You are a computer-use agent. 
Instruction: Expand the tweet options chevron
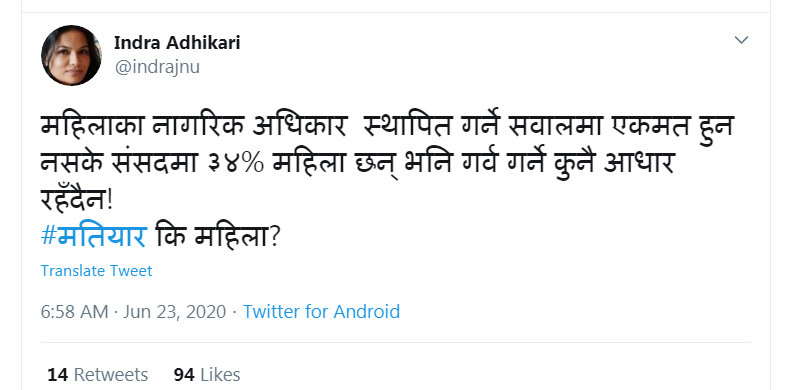[x=741, y=40]
